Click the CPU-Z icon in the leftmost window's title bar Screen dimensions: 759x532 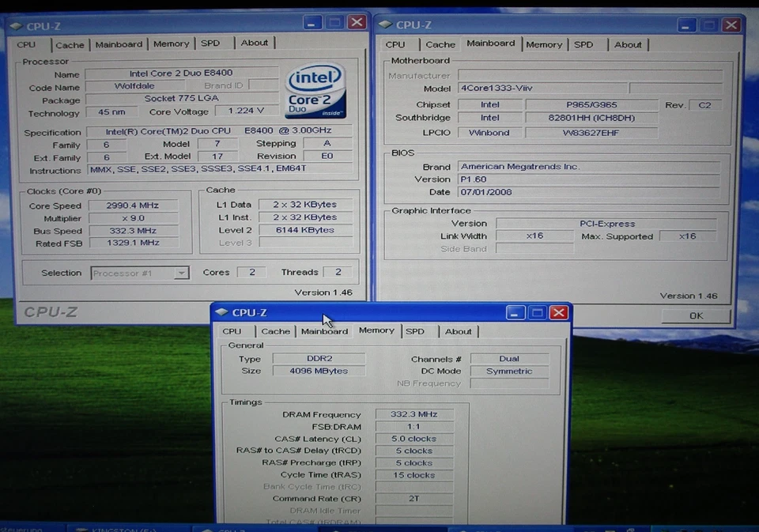pos(16,26)
